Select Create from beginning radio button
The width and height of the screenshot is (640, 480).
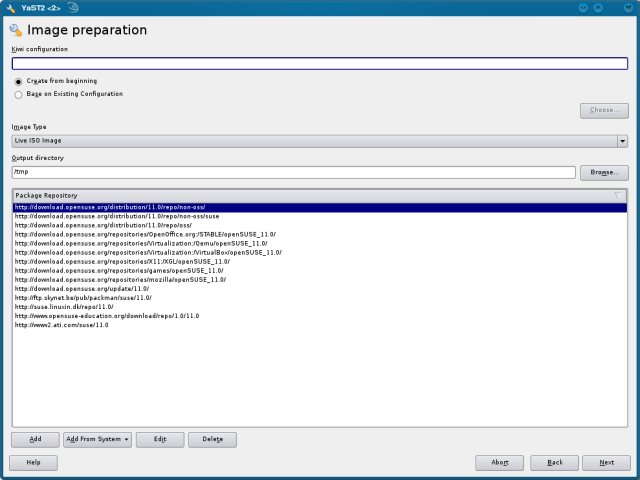pos(18,82)
